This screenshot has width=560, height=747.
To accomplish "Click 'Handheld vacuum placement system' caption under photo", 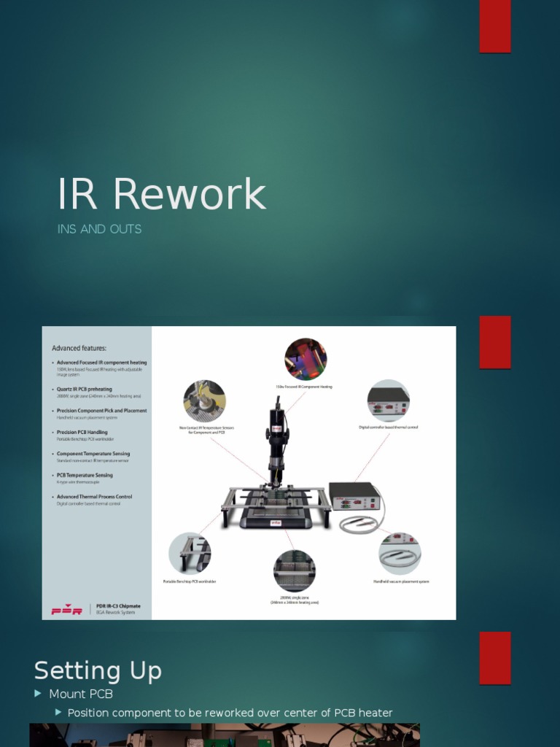I will [x=401, y=581].
